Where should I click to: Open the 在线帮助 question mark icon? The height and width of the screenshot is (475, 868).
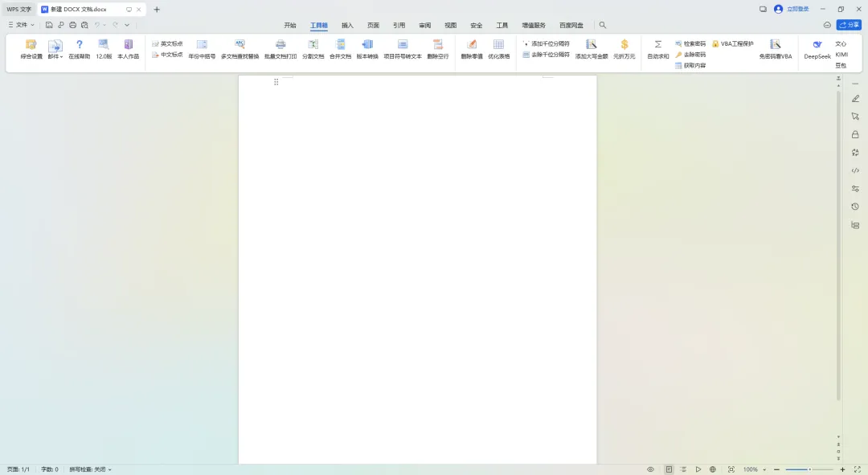pos(79,49)
